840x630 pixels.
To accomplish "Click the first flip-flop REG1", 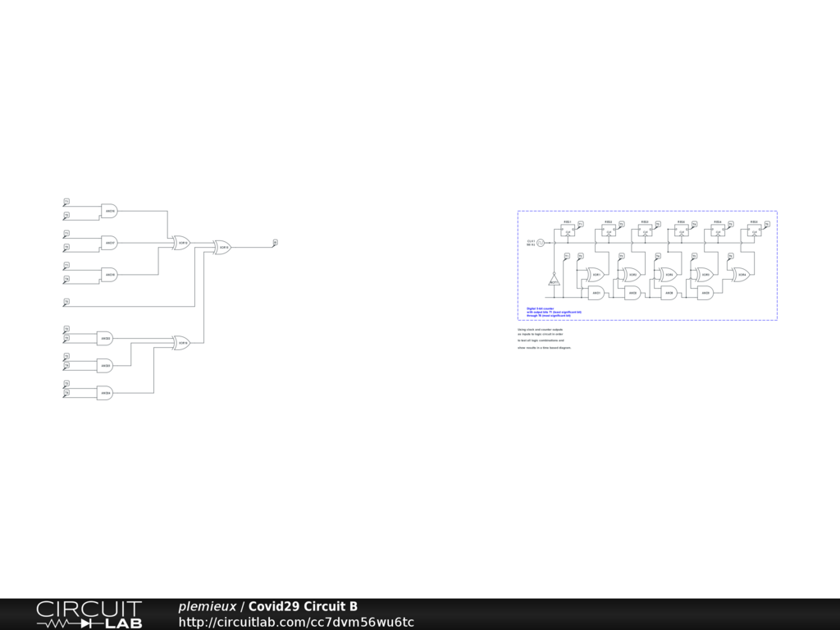I will point(568,232).
